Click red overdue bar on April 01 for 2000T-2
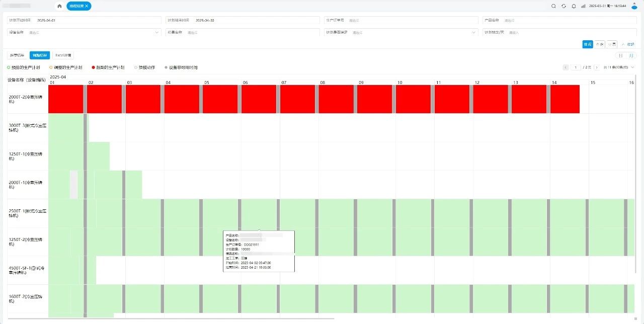Viewport: 644px width, 324px height. [x=65, y=99]
